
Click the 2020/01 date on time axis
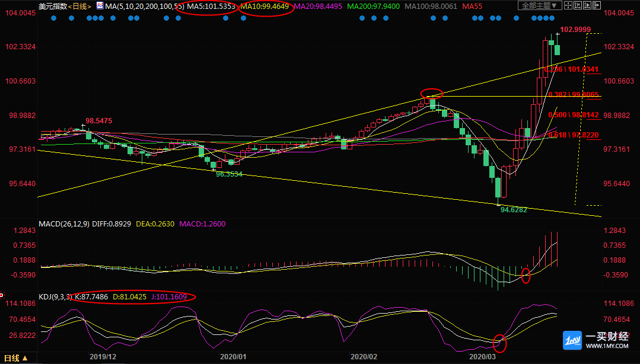click(233, 357)
